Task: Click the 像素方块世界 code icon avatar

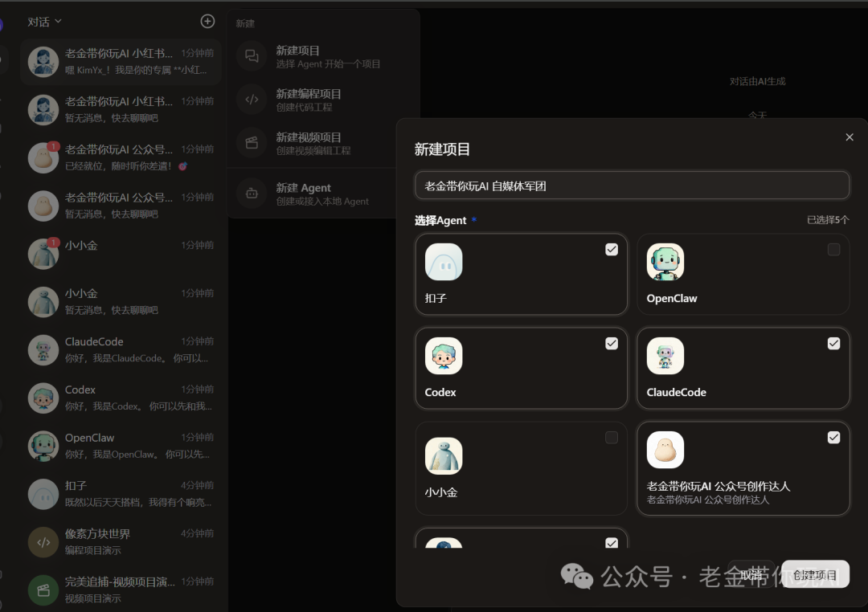Action: (x=43, y=542)
